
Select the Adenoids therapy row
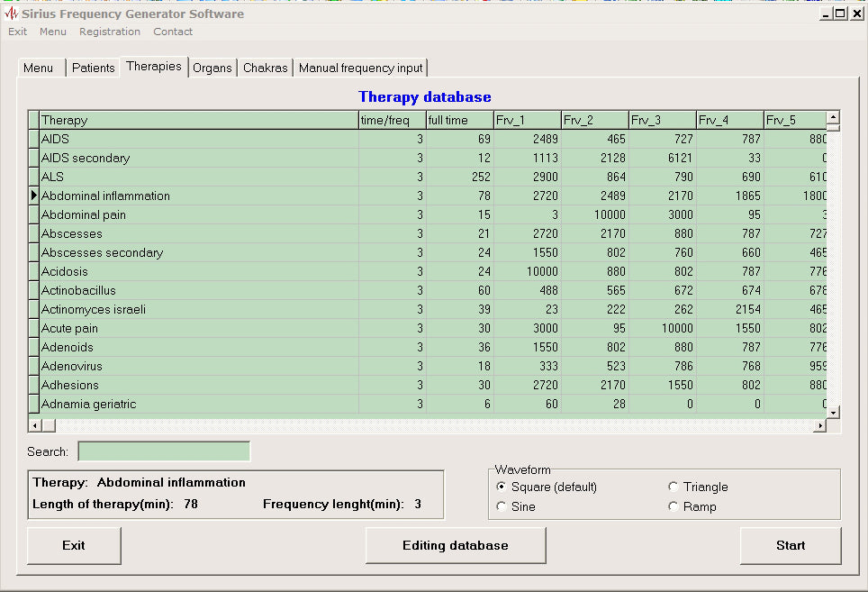[428, 347]
